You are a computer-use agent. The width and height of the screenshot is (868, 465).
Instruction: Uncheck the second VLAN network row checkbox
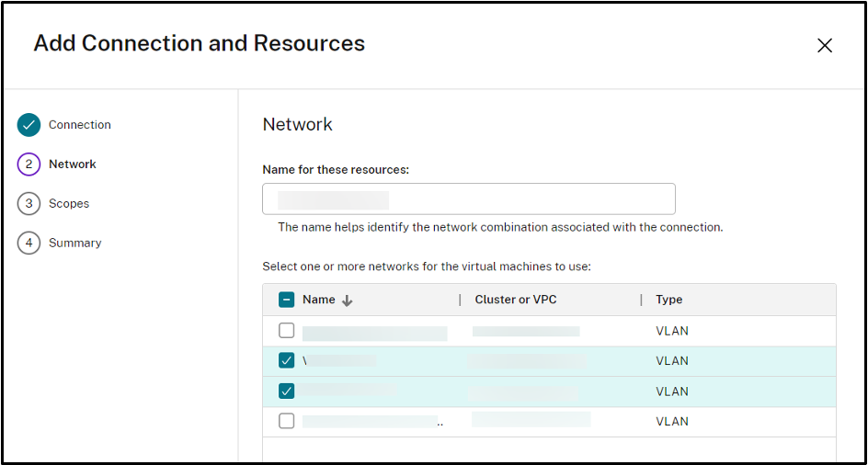tap(286, 361)
